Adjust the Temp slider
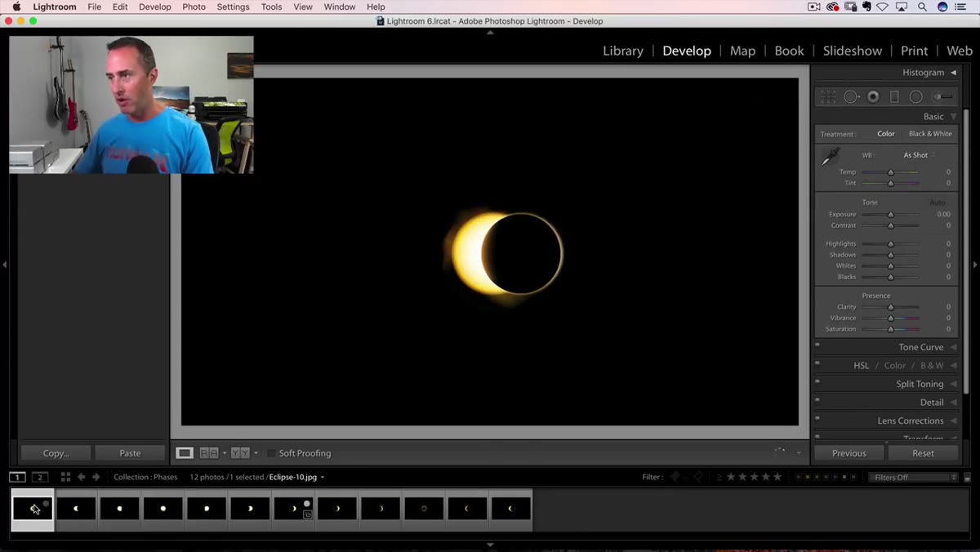 (890, 172)
